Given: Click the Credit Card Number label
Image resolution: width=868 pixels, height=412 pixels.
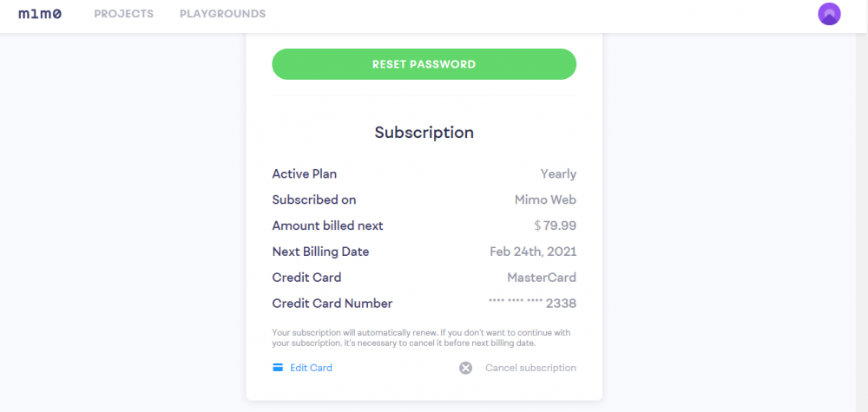Looking at the screenshot, I should tap(332, 304).
